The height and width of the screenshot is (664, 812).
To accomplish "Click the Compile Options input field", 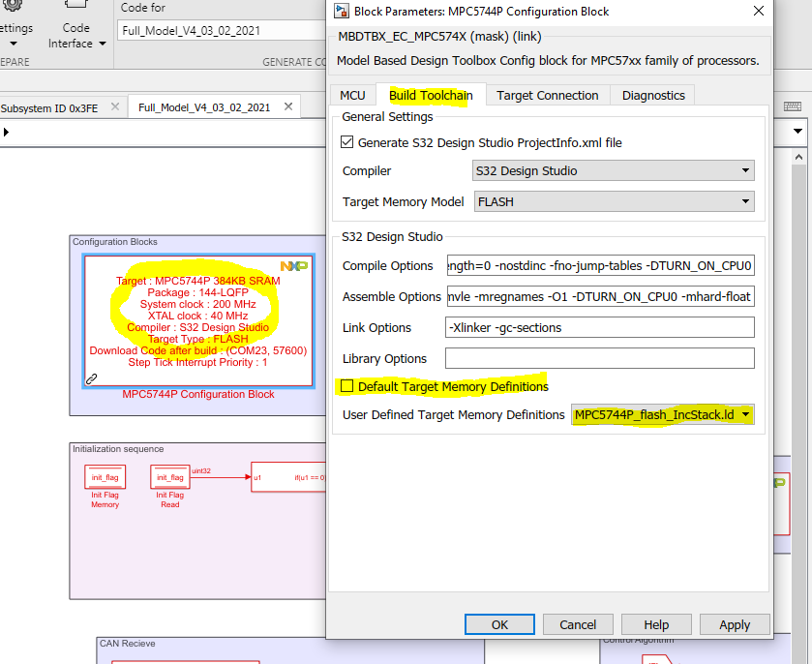I will tap(601, 265).
